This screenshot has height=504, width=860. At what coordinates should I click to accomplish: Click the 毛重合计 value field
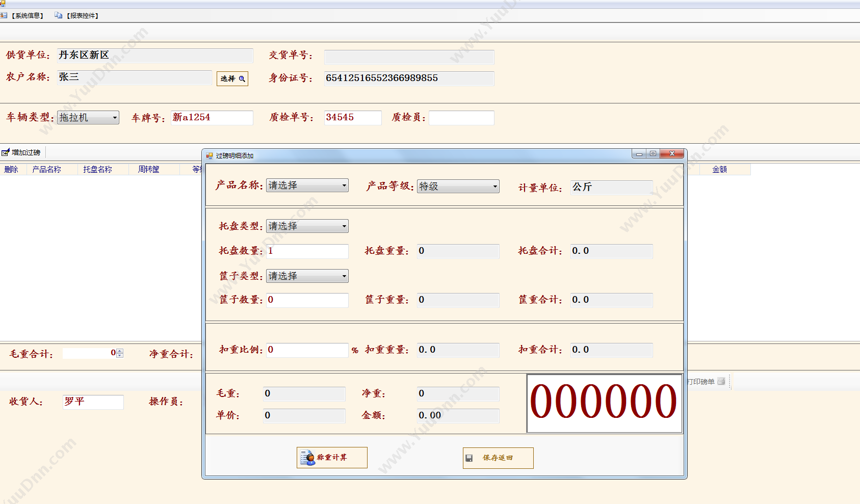(x=90, y=353)
